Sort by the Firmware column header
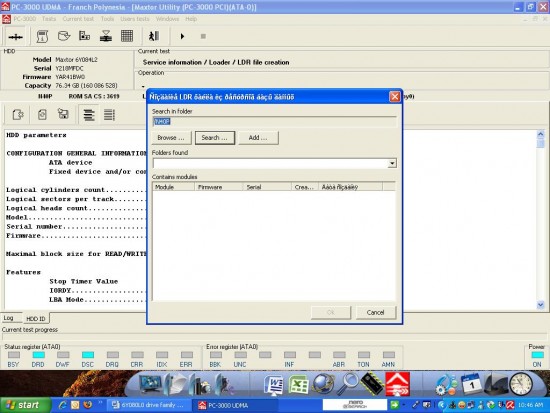 (x=219, y=187)
